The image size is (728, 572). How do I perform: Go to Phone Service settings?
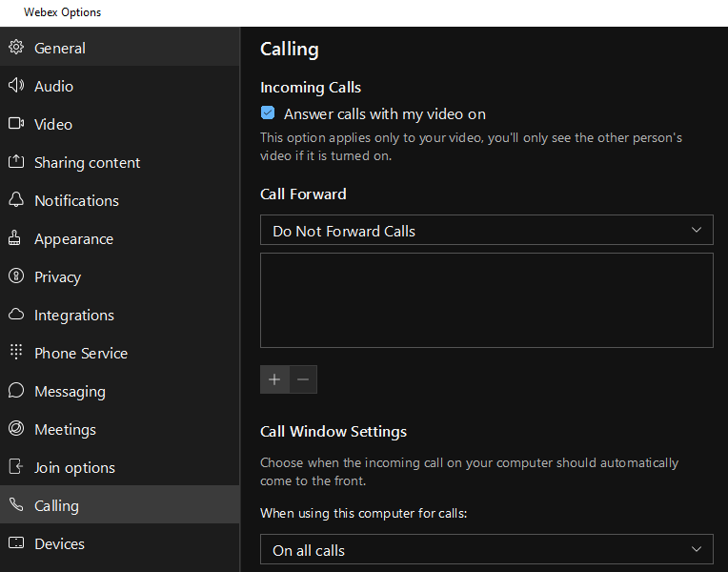click(120, 352)
